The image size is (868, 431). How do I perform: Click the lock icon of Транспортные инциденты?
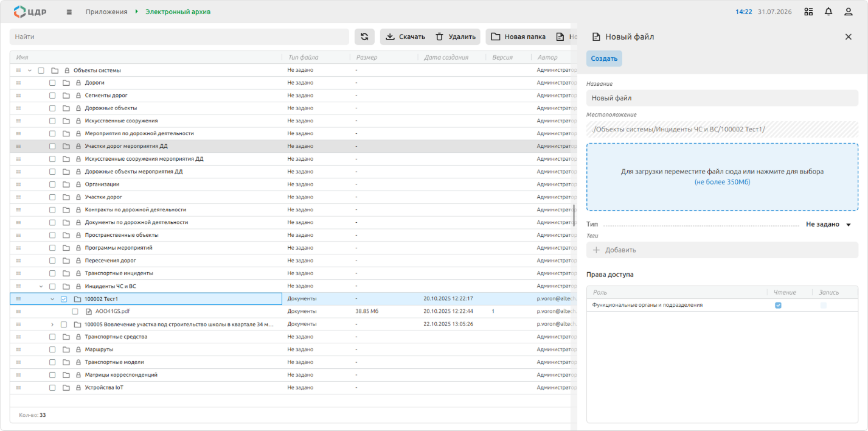click(78, 273)
